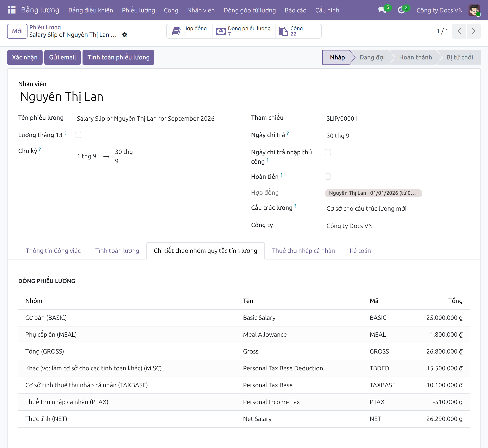Open the Công 22 work entries button
The height and width of the screenshot is (448, 488).
pyautogui.click(x=298, y=31)
